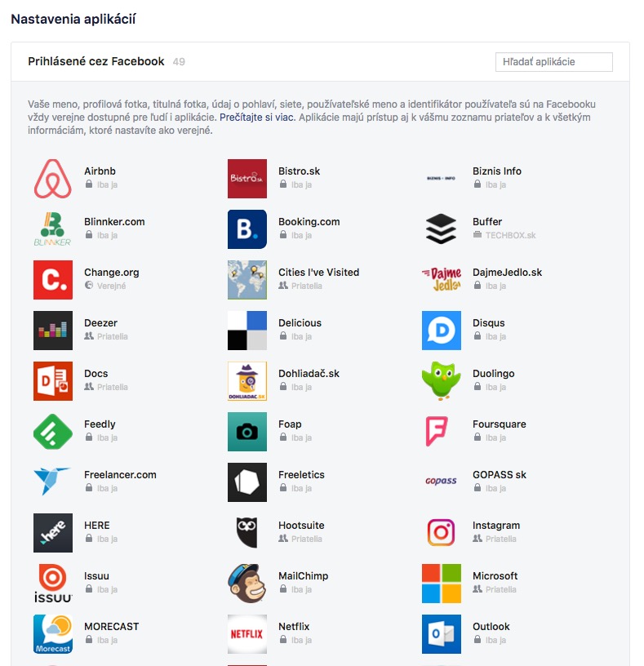Click the Booking.com blue B icon
Image resolution: width=644 pixels, height=666 pixels.
click(x=246, y=229)
